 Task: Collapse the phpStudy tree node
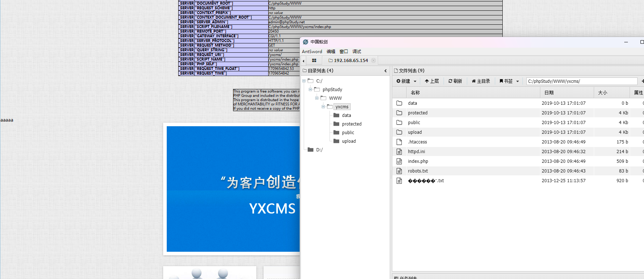310,90
